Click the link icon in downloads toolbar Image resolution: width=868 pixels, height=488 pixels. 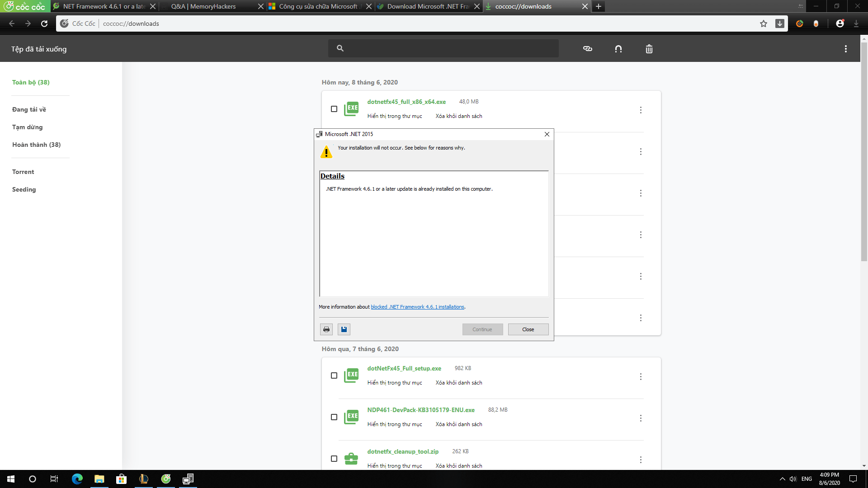pos(588,49)
